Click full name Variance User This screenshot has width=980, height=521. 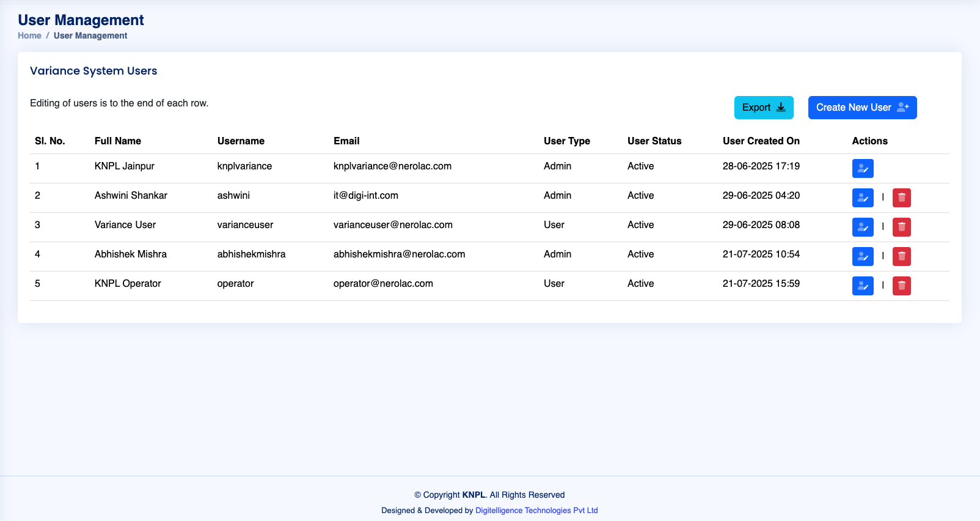click(x=125, y=225)
